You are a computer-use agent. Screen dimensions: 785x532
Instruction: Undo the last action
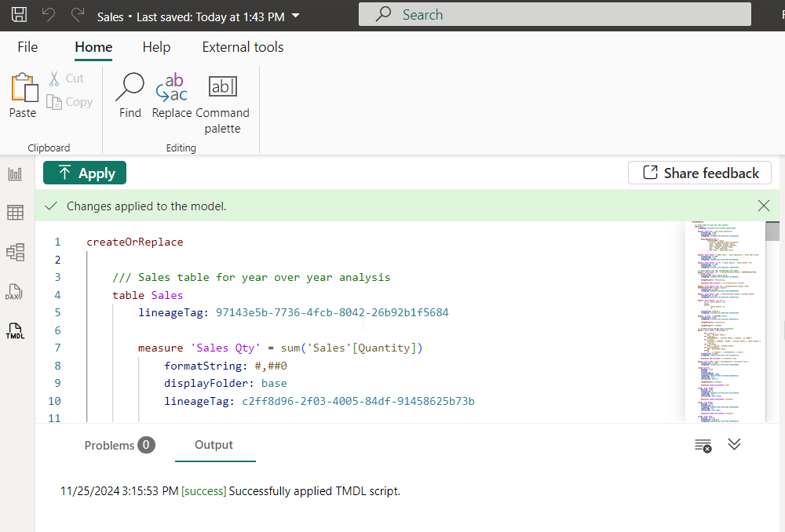[49, 14]
